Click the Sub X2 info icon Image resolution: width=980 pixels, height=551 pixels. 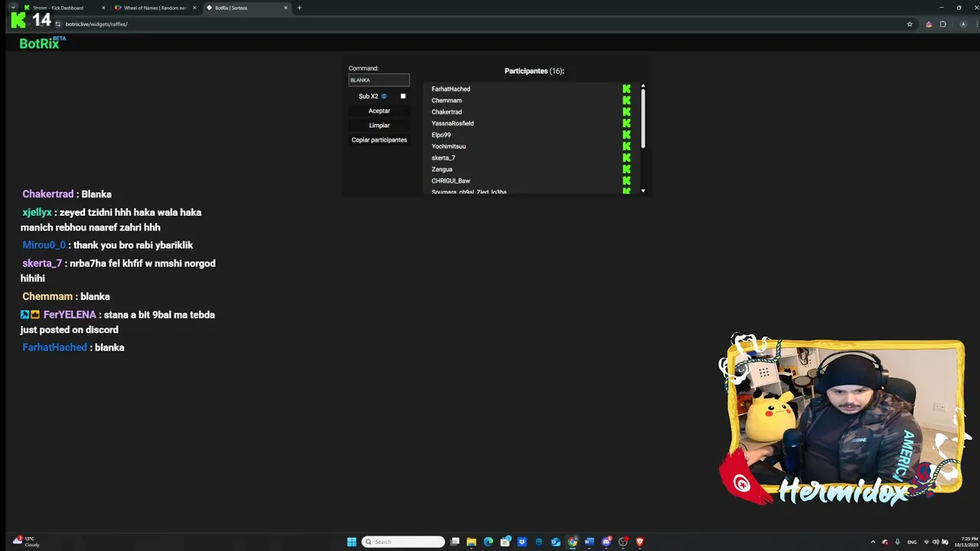click(384, 96)
